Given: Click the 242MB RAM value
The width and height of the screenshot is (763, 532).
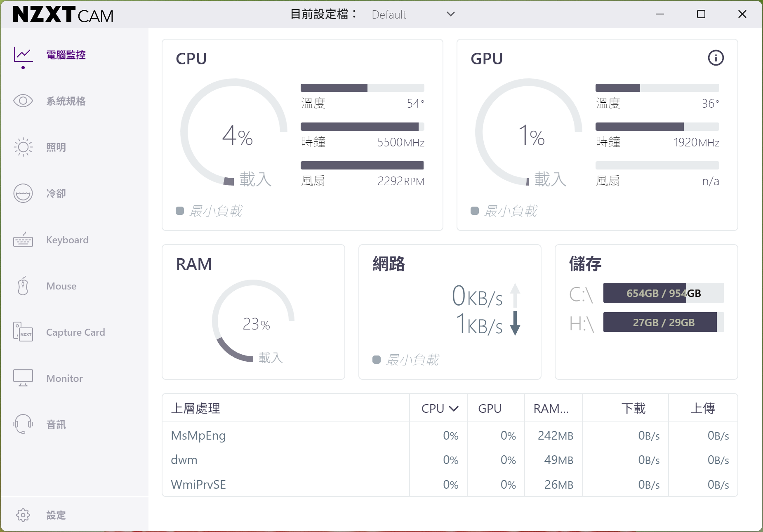Looking at the screenshot, I should point(556,435).
